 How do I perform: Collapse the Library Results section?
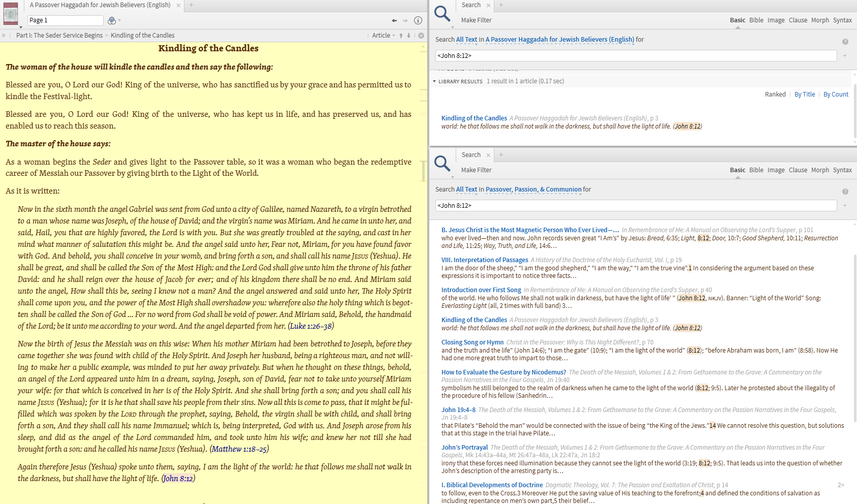(x=434, y=81)
